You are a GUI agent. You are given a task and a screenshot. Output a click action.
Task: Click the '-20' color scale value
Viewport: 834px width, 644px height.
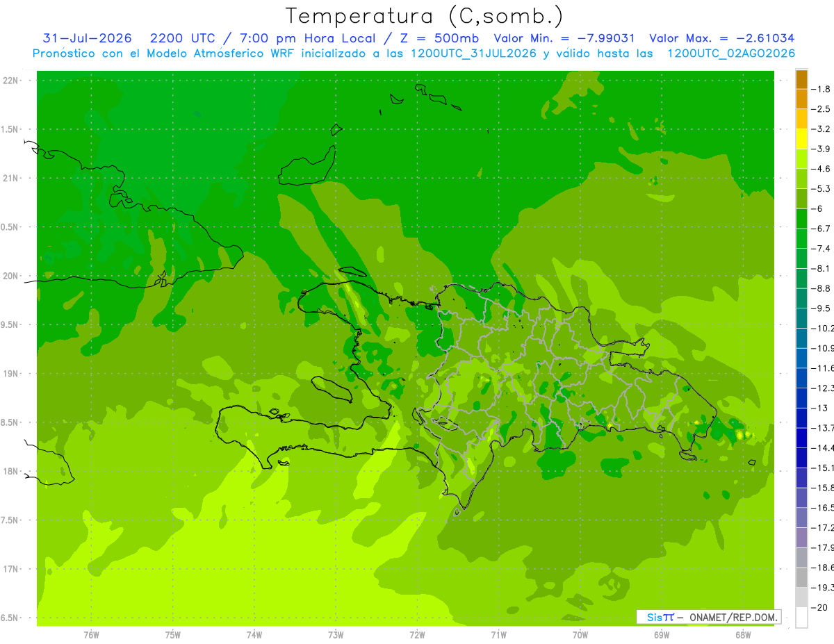coord(820,607)
